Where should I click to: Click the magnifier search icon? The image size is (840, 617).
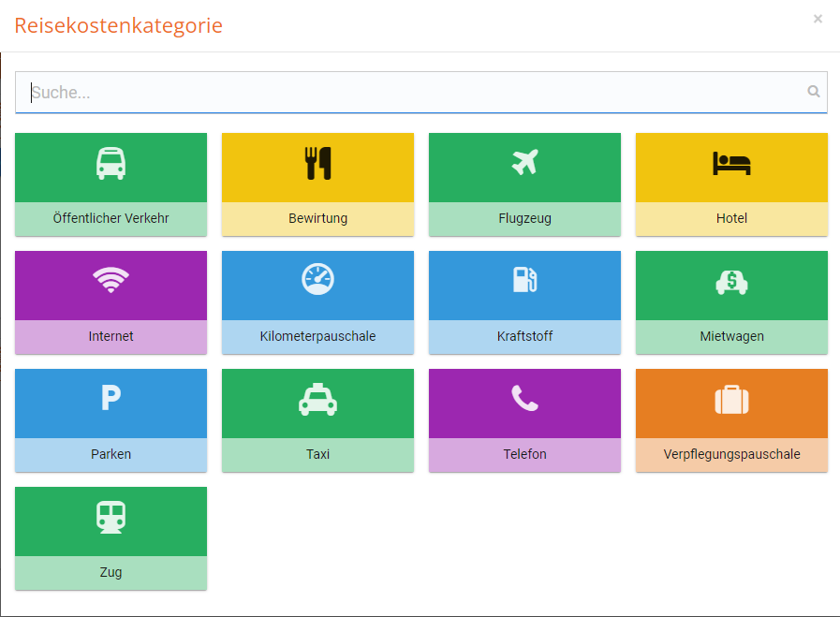[814, 92]
